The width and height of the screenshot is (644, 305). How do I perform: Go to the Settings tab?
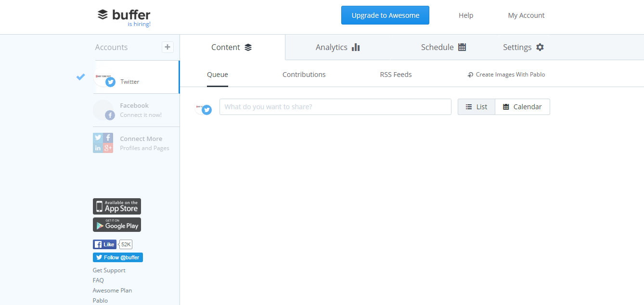523,47
